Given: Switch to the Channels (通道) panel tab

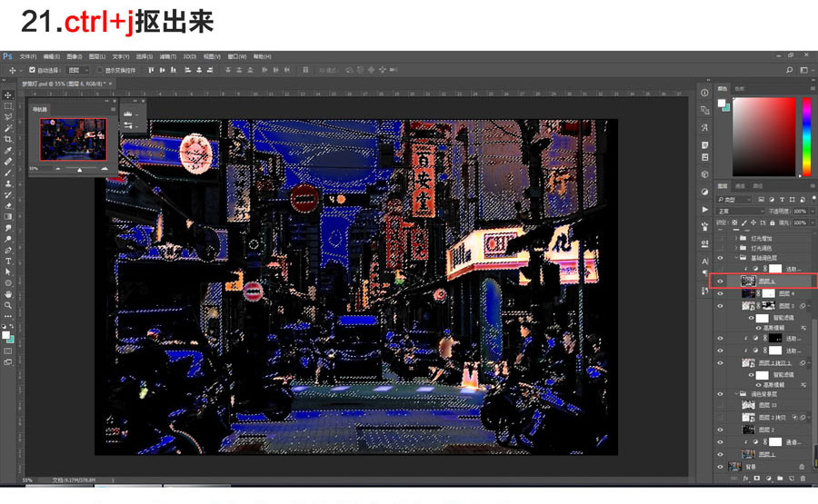Looking at the screenshot, I should [740, 186].
